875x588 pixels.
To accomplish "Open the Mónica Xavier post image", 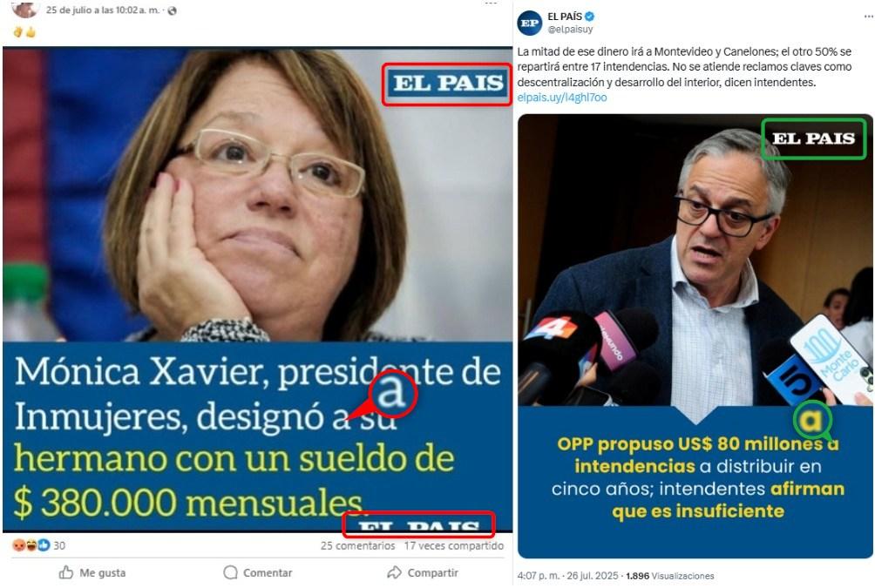I will click(x=257, y=289).
